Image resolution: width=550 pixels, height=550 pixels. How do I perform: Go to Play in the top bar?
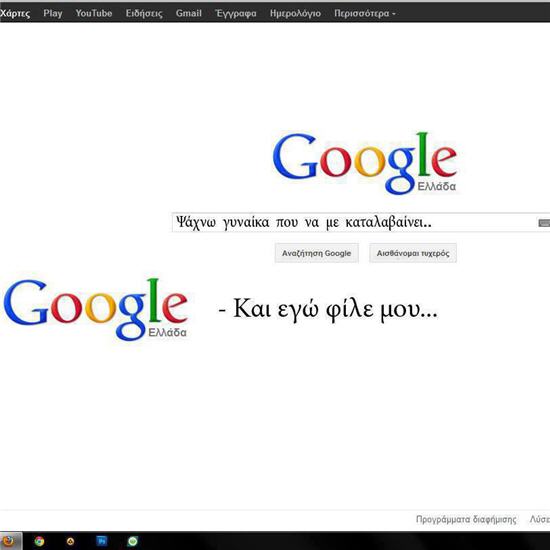[x=53, y=13]
